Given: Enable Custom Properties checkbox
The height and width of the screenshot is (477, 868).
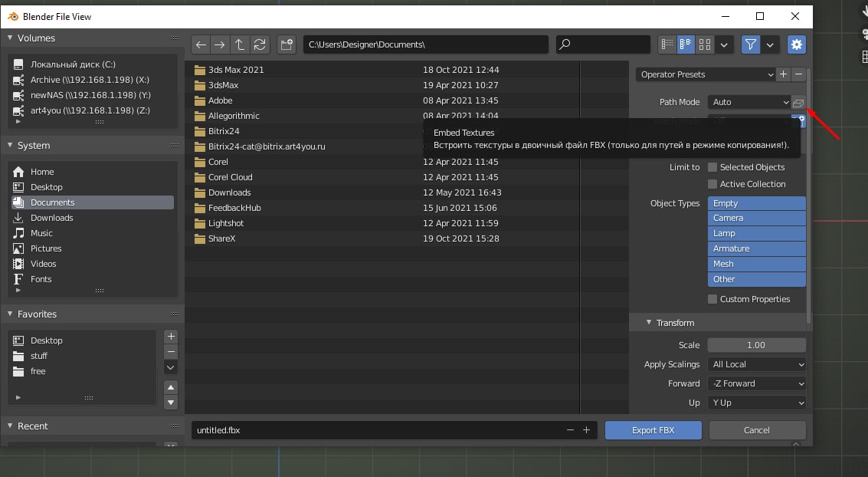Looking at the screenshot, I should (x=712, y=299).
